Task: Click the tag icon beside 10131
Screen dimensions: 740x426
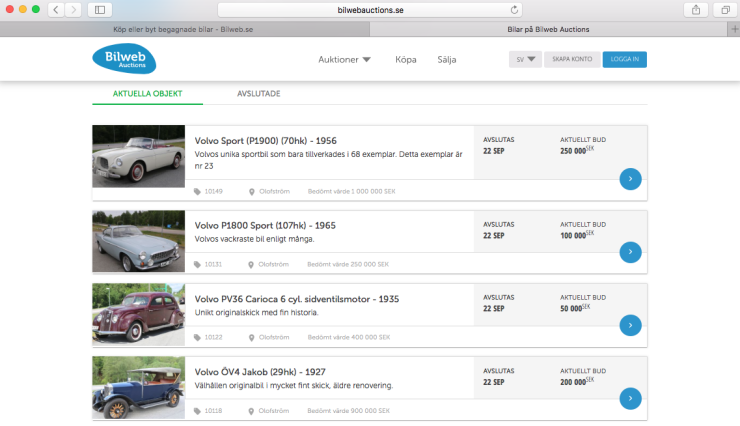Action: click(197, 265)
